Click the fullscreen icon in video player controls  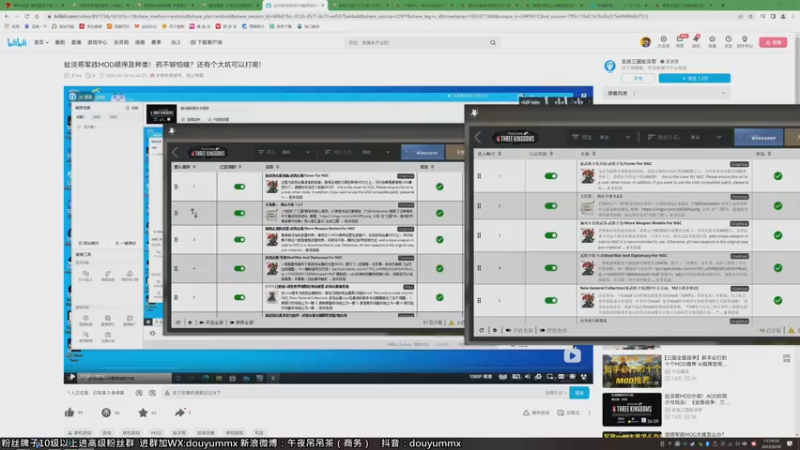tap(584, 377)
